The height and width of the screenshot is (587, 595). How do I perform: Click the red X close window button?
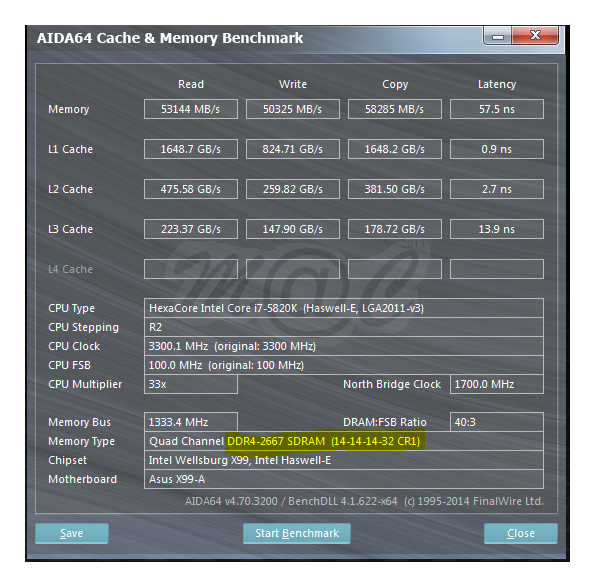(x=535, y=36)
